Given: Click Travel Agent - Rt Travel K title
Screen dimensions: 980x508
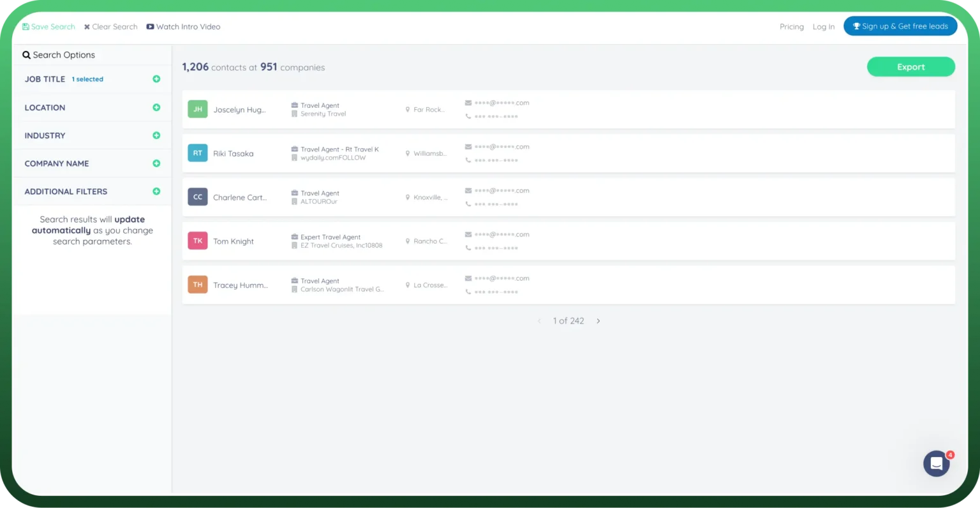Looking at the screenshot, I should (339, 149).
